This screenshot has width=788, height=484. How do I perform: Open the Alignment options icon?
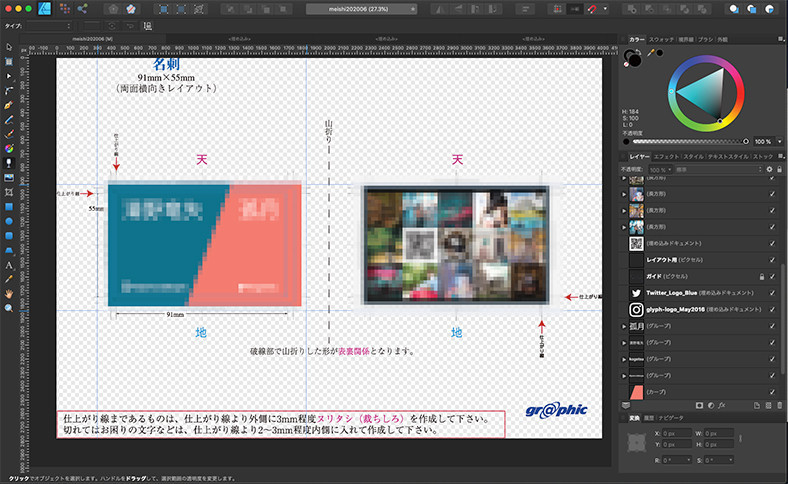(525, 9)
